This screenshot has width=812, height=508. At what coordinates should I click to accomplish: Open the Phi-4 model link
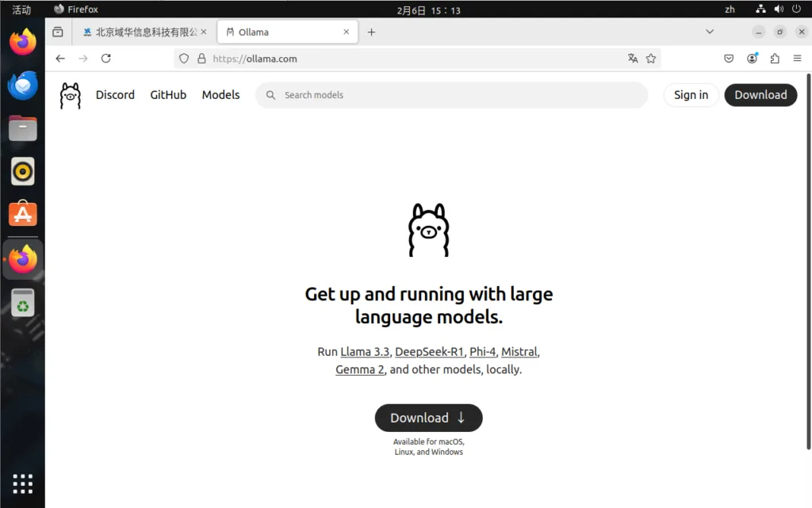click(x=483, y=352)
